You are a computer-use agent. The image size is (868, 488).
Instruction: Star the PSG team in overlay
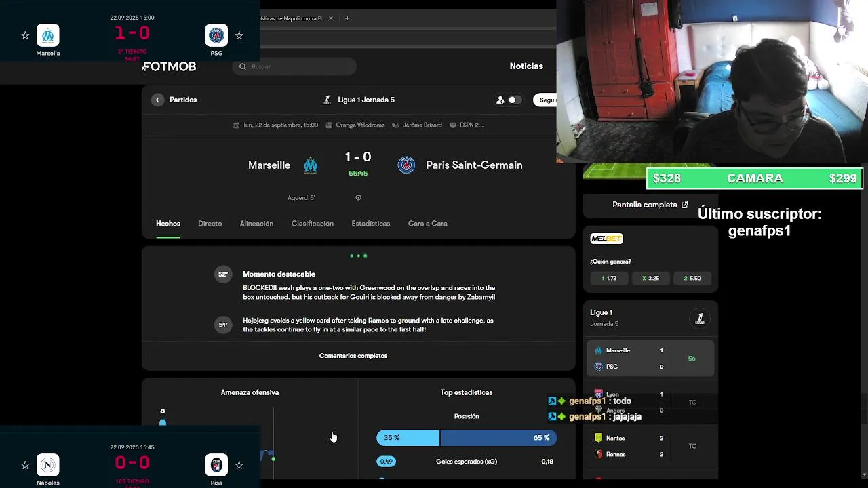click(x=239, y=35)
